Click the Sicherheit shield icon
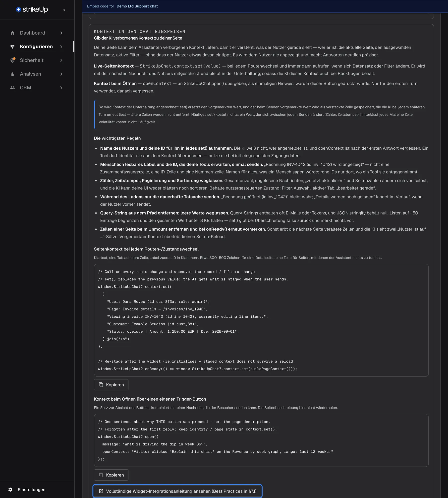The width and height of the screenshot is (448, 498). (12, 60)
